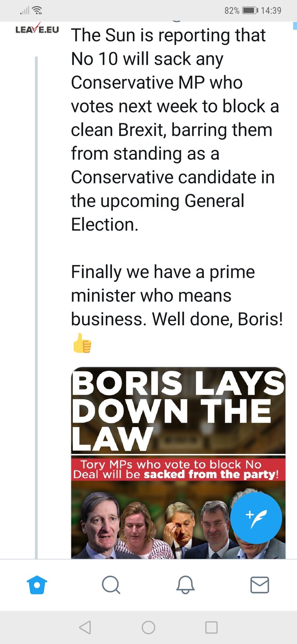Open the Messages envelope icon
This screenshot has height=644, width=297.
click(260, 585)
